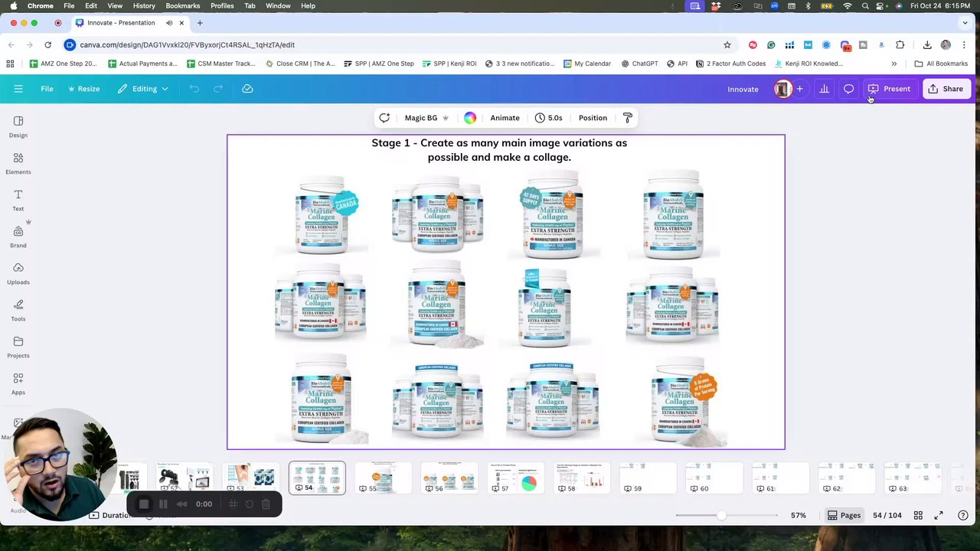
Task: Click the user avatar in Canva header
Action: (x=782, y=89)
